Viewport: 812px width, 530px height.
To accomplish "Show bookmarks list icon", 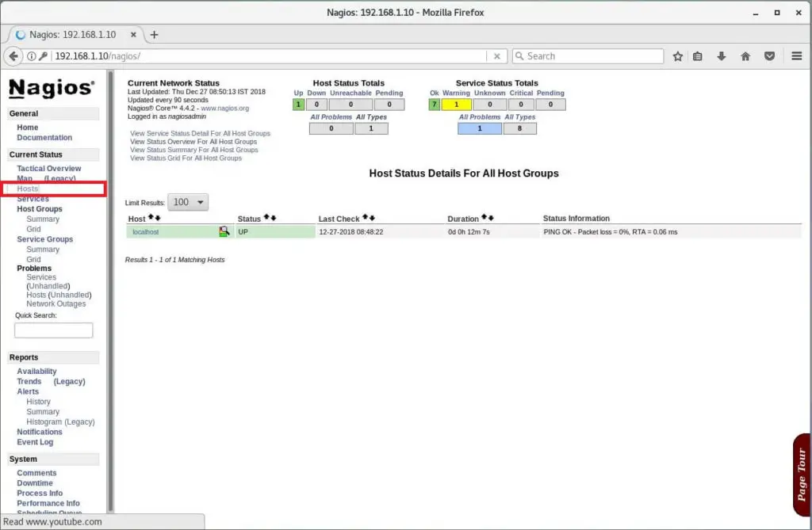I will tap(698, 56).
